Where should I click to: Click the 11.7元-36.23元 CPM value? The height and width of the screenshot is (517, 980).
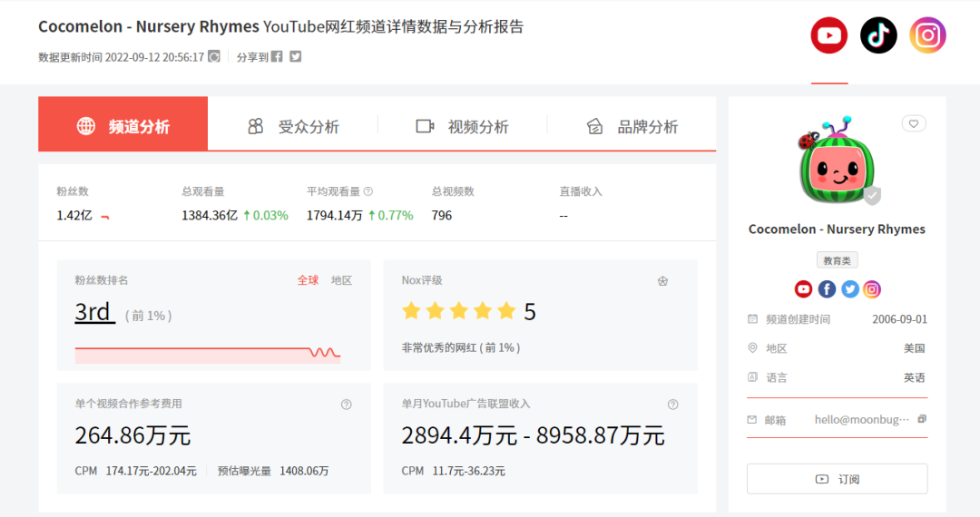point(469,471)
